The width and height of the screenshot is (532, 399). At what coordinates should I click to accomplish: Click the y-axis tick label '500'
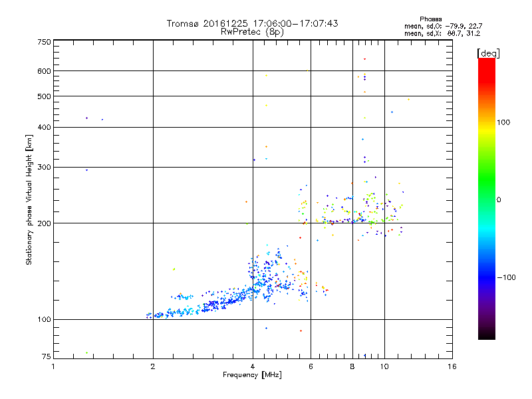(x=44, y=96)
